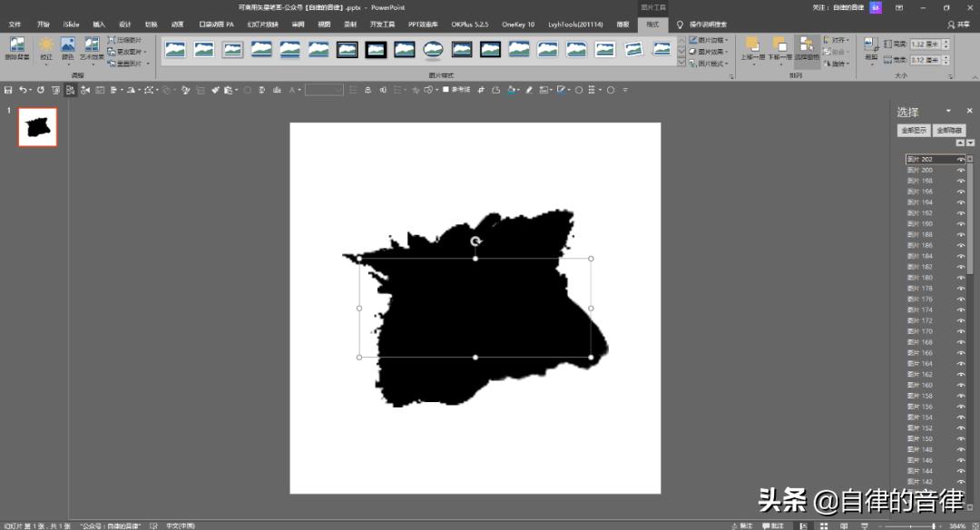
Task: Open the 文件 (File) menu tab
Action: (15, 24)
